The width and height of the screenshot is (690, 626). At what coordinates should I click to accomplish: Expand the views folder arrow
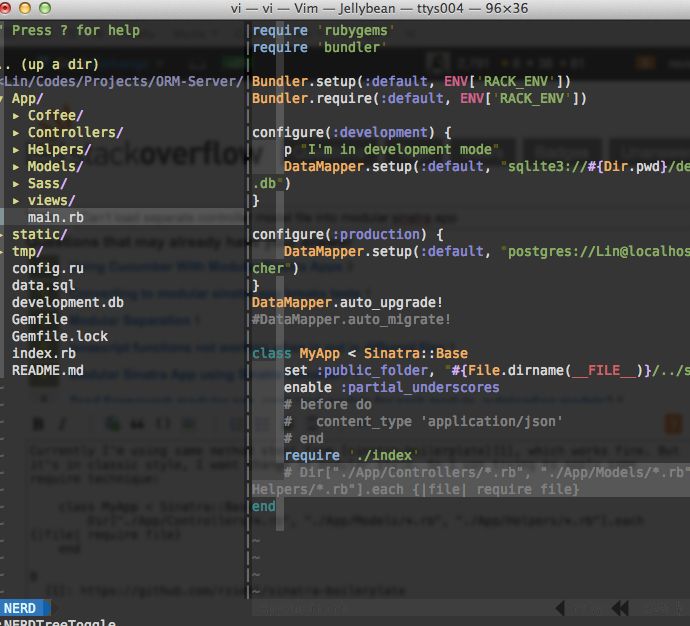click(16, 201)
